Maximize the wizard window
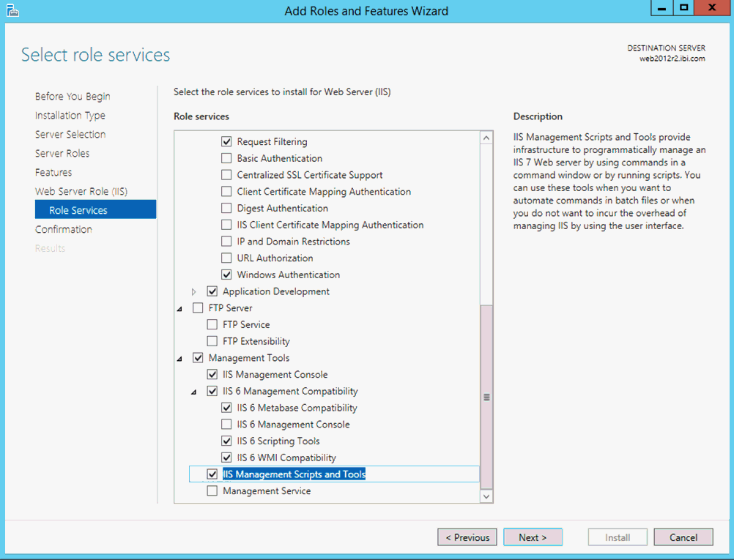 [x=683, y=8]
